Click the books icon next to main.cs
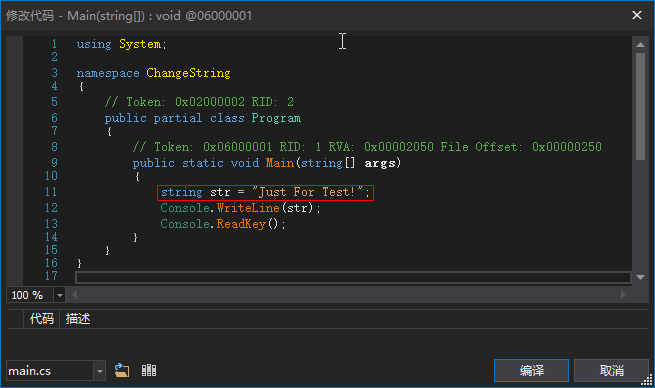This screenshot has height=388, width=655. (149, 370)
